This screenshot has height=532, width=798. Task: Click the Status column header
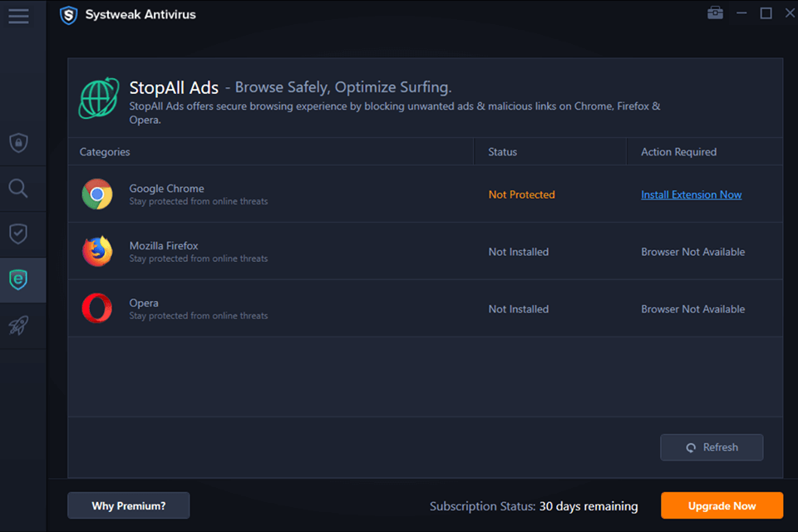point(502,152)
